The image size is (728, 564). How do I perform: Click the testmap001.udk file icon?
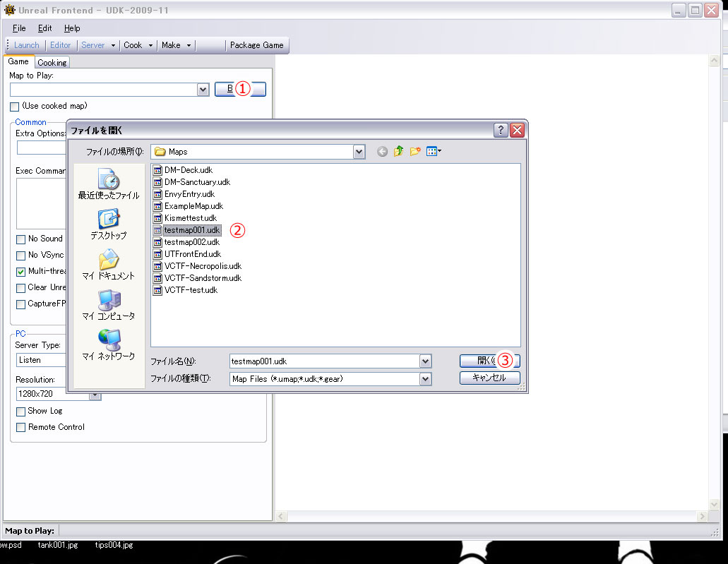click(x=158, y=230)
